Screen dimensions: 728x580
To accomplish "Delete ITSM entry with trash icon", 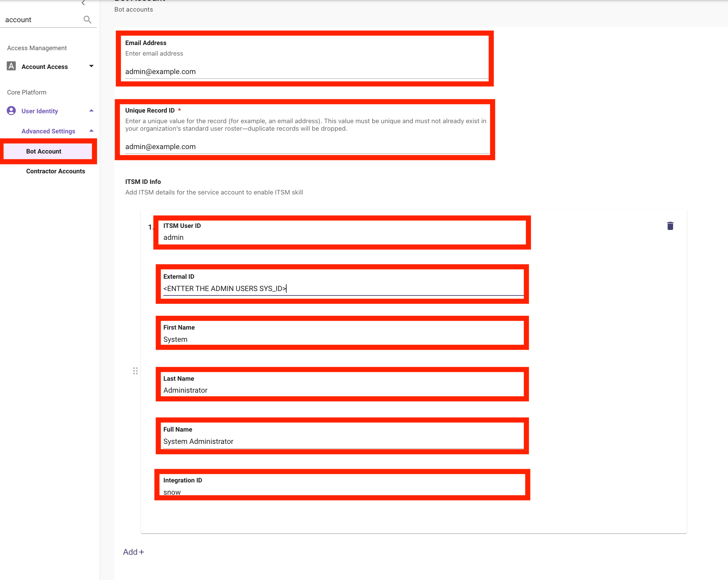I will pyautogui.click(x=670, y=226).
